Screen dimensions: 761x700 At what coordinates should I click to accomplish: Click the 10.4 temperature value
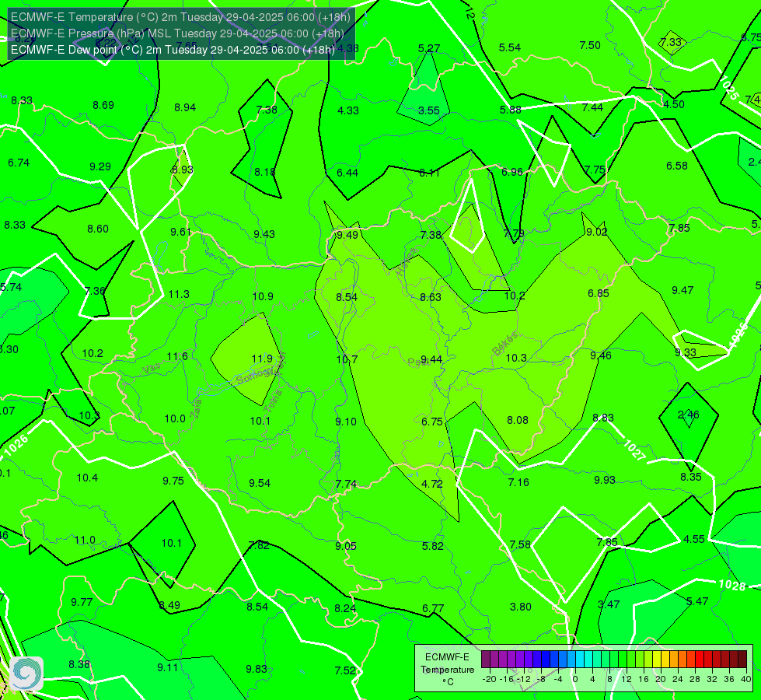87,478
